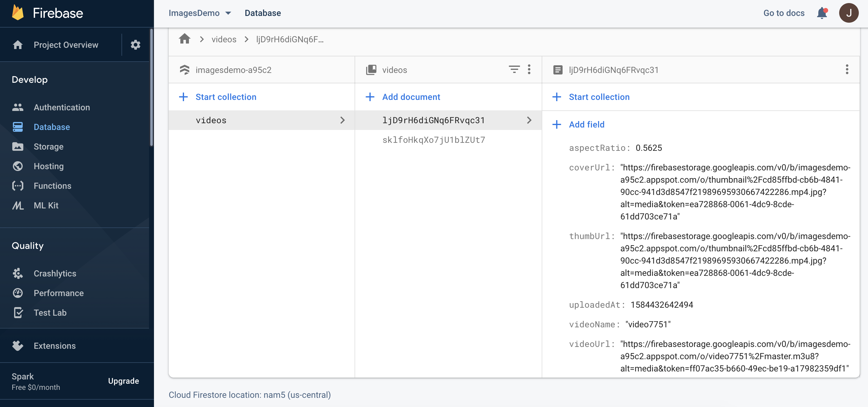Click the Authentication people icon
868x407 pixels.
(18, 107)
